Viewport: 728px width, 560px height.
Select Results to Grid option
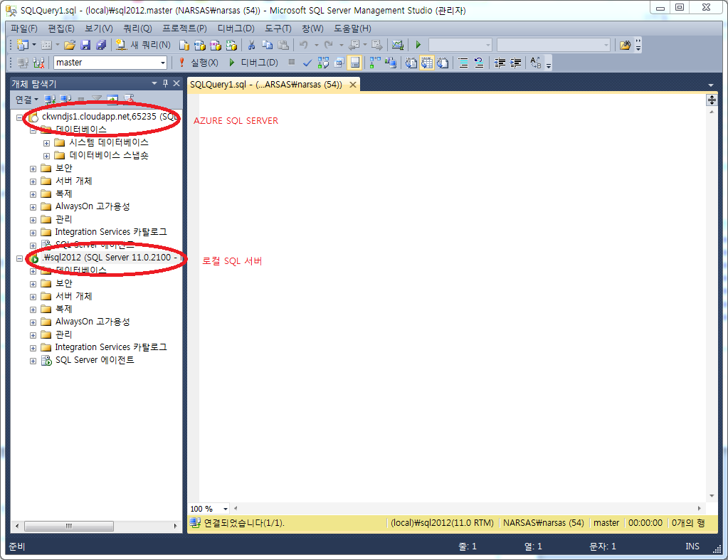click(427, 63)
